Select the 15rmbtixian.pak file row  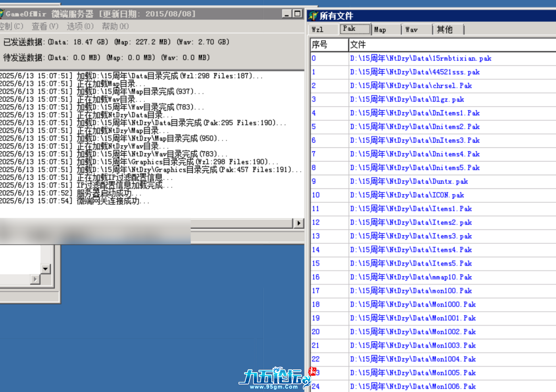420,58
